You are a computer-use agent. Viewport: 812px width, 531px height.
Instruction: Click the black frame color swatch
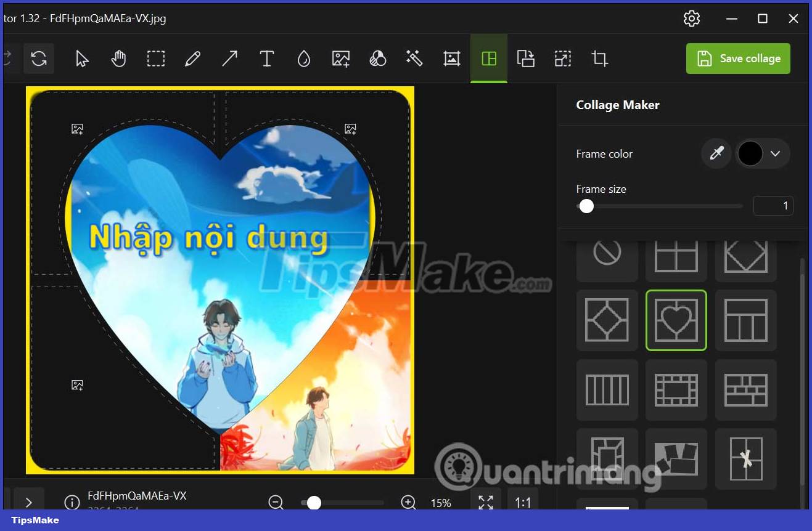(750, 153)
